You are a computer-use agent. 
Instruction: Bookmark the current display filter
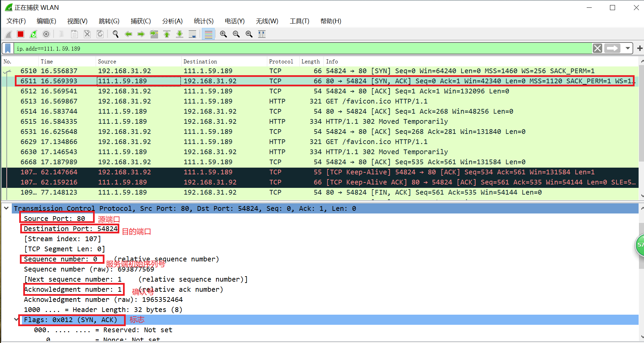pos(7,48)
